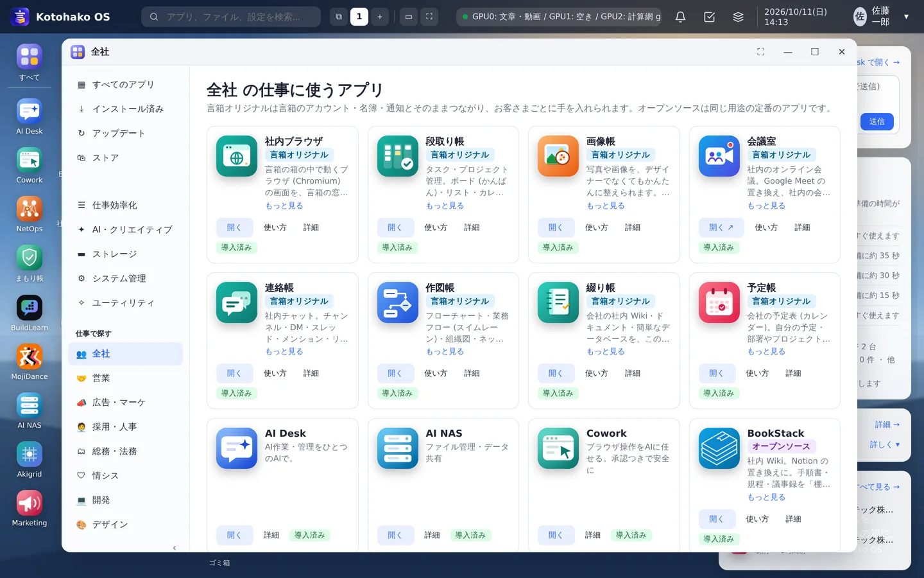
Task: Click the 段取り帳 app icon
Action: point(398,156)
